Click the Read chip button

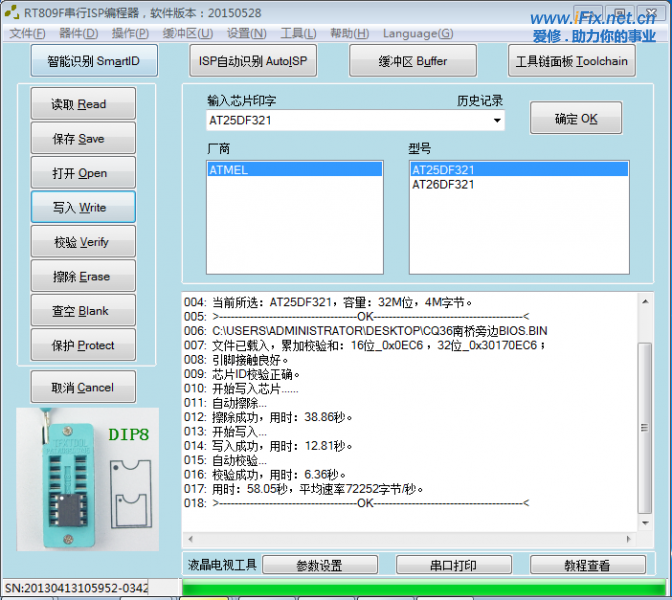(x=83, y=104)
